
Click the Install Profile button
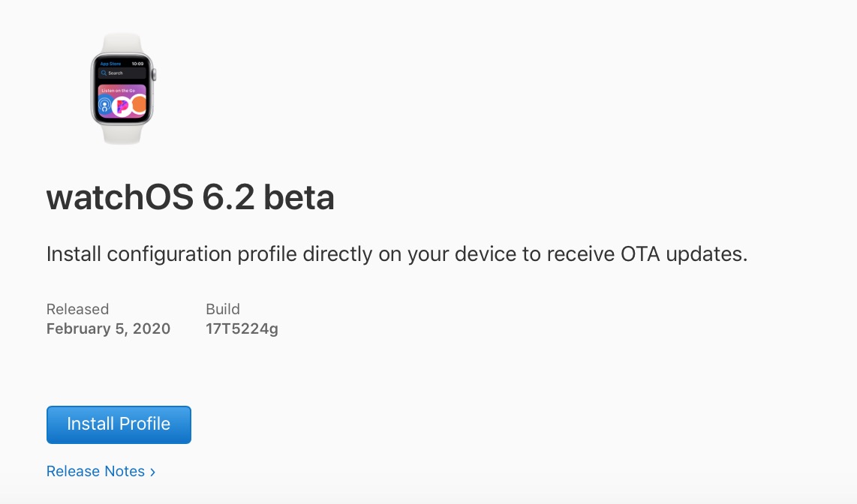point(119,424)
